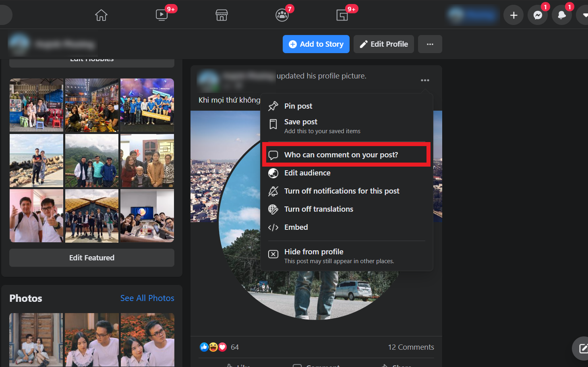Open Messenger chat icon
Image resolution: width=588 pixels, height=367 pixels.
pos(538,15)
